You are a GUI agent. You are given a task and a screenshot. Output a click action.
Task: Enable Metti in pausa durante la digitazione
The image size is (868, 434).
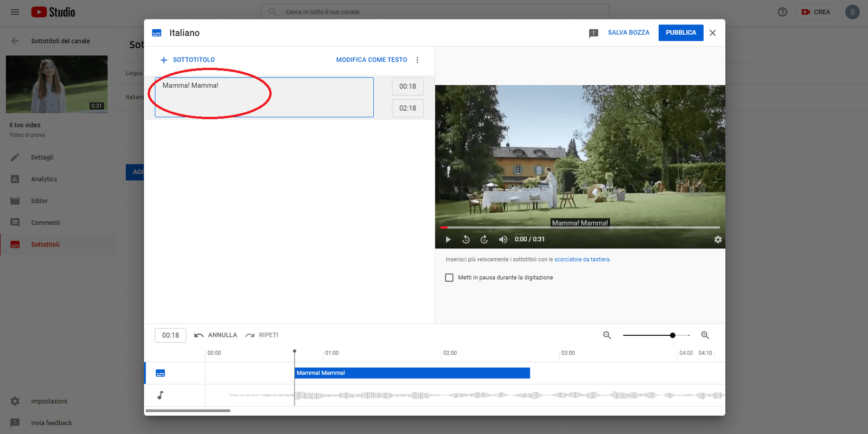(449, 278)
